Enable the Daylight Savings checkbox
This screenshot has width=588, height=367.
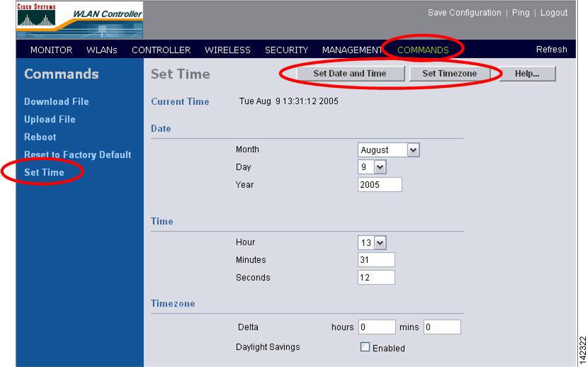(x=365, y=346)
